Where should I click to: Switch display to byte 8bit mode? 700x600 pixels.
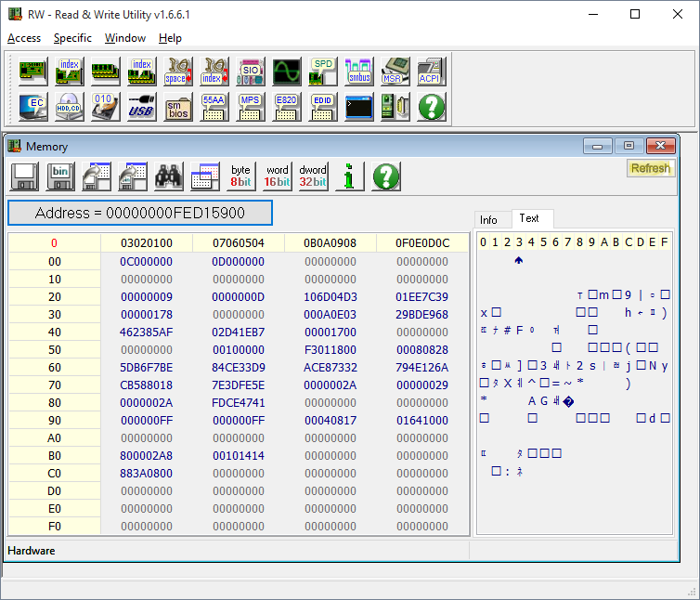point(240,176)
